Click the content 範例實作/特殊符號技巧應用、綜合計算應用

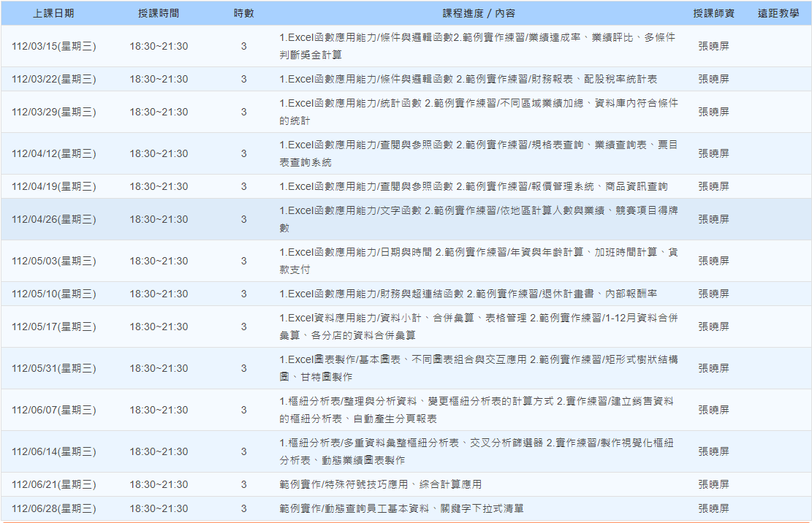[x=381, y=484]
